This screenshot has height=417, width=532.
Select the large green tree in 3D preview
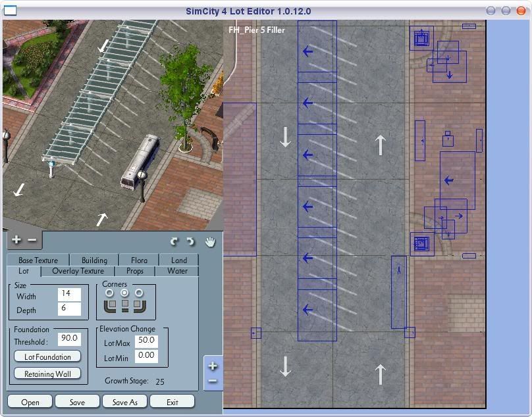tap(185, 95)
